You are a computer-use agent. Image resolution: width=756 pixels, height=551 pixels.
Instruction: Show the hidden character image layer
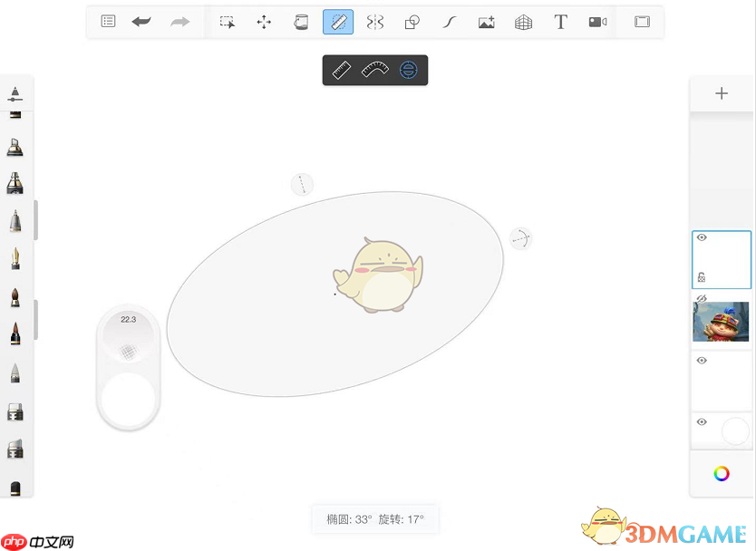(x=701, y=298)
